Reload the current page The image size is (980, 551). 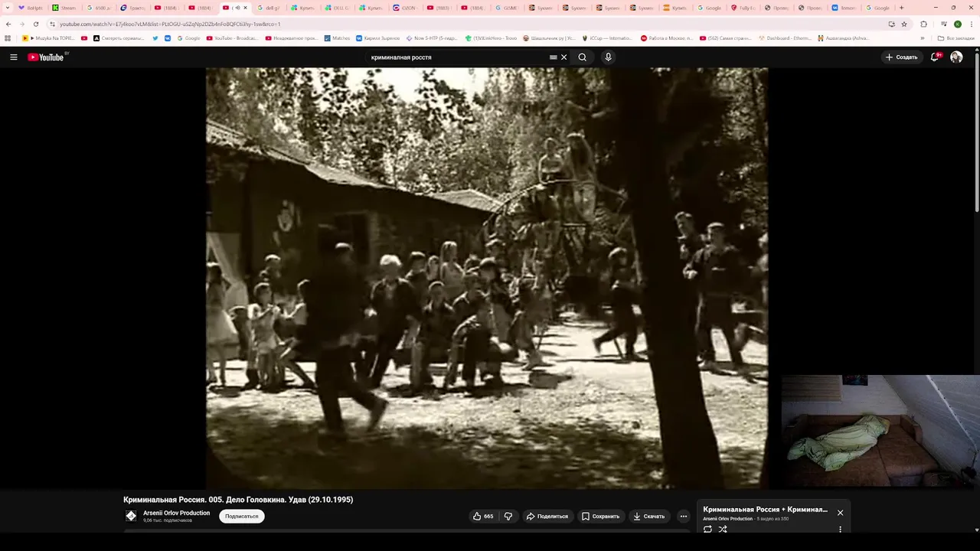35,24
